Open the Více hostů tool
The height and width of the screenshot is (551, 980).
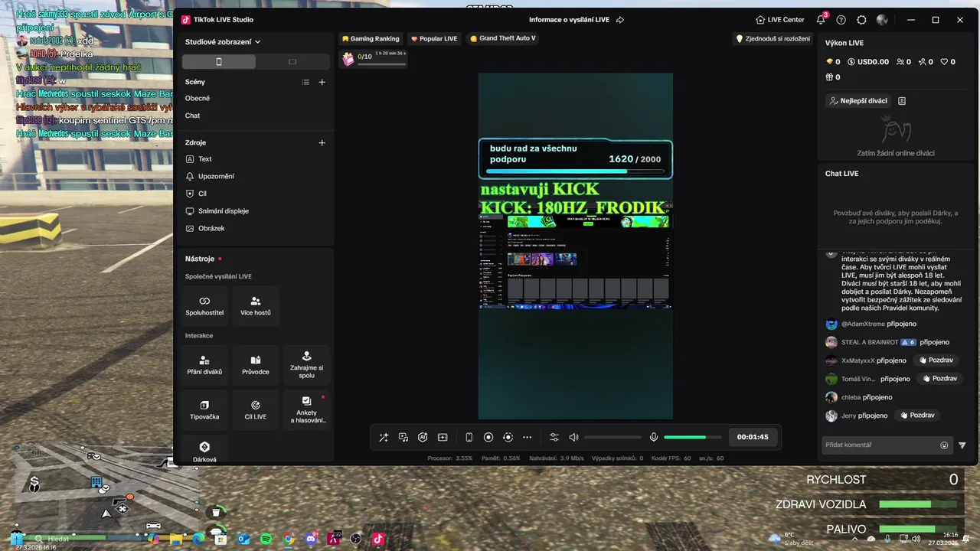(x=256, y=306)
